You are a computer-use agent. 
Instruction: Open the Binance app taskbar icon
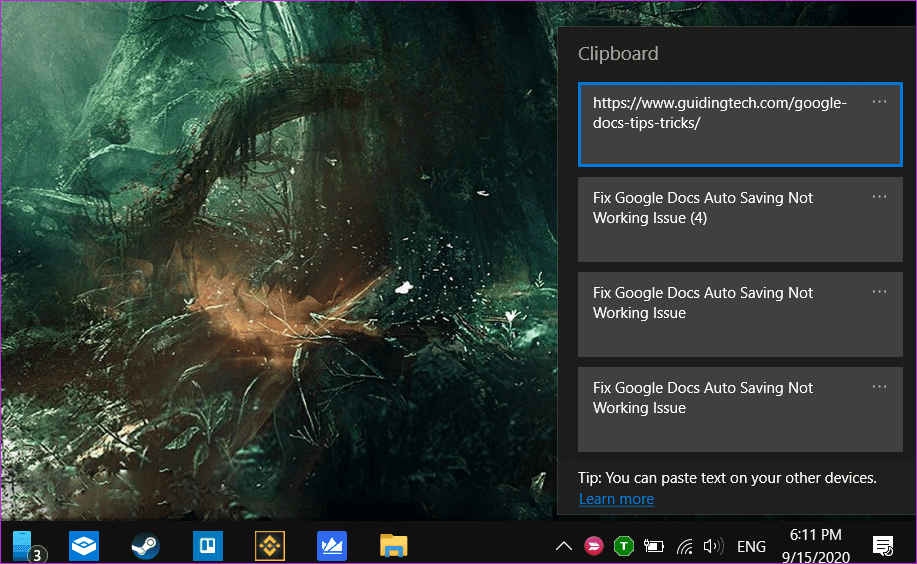click(x=270, y=546)
